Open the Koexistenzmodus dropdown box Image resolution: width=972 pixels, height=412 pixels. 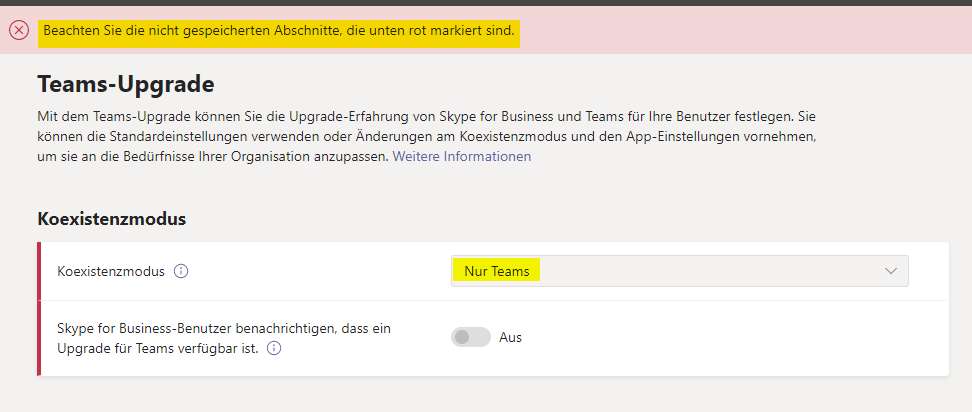[679, 271]
